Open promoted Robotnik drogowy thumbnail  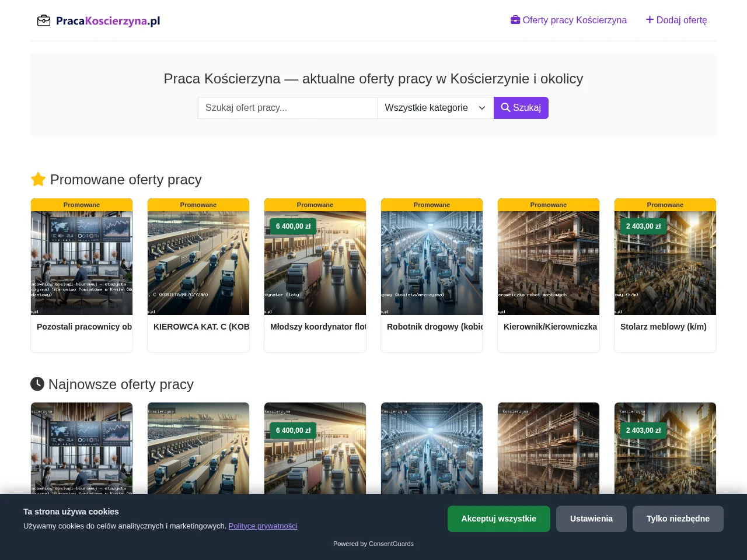click(x=432, y=263)
